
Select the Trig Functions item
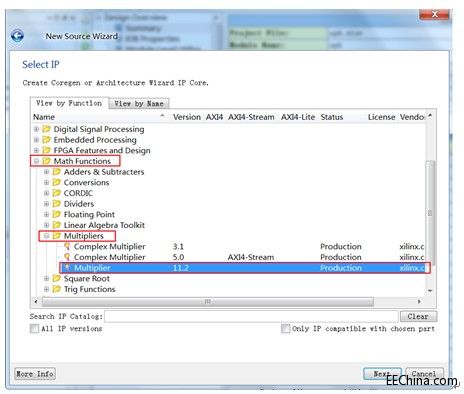pos(89,289)
